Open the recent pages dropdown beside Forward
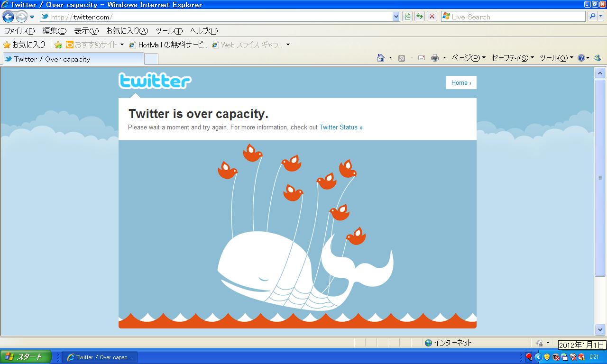This screenshot has width=607, height=364. click(x=32, y=17)
